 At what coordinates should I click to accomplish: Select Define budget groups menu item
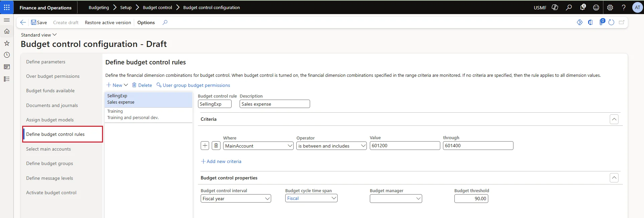[x=49, y=163]
